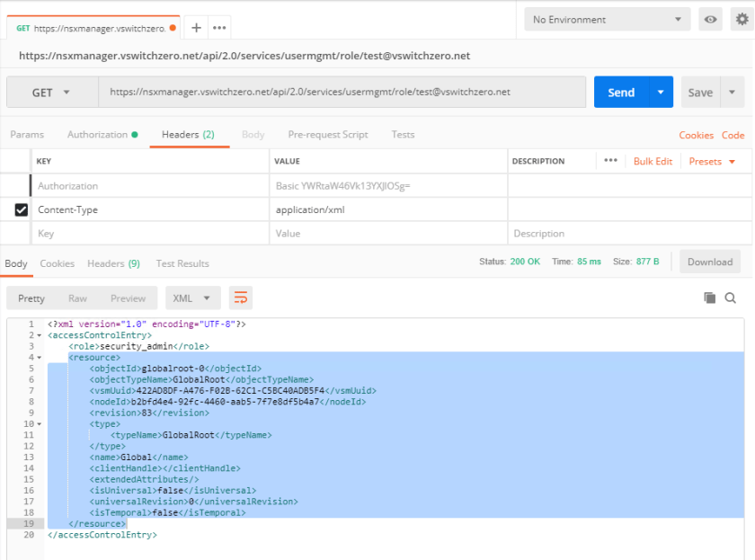The image size is (755, 560).
Task: Expand the XML format dropdown
Action: tap(193, 298)
